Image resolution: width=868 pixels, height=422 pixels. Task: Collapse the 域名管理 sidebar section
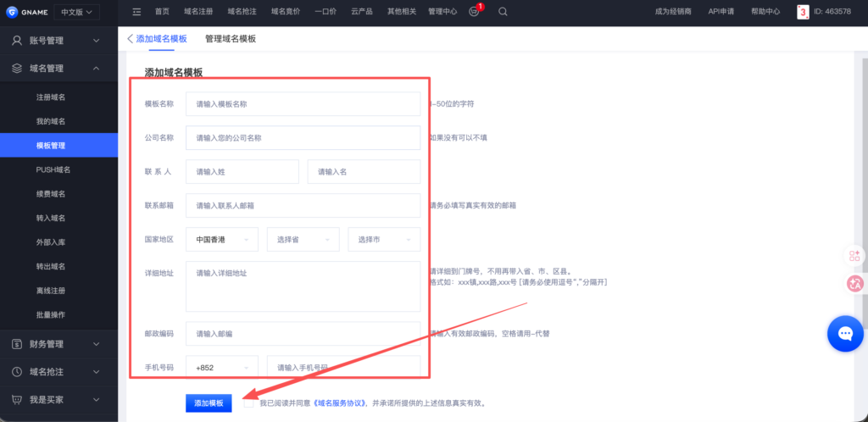pos(97,68)
